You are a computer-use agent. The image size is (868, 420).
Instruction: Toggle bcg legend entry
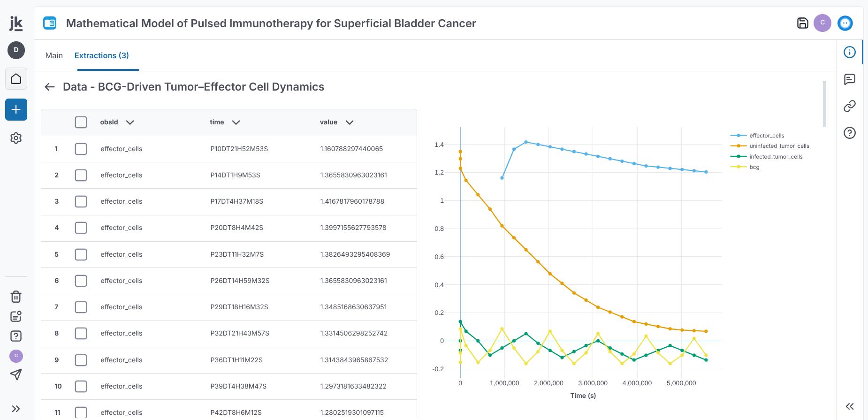point(754,167)
